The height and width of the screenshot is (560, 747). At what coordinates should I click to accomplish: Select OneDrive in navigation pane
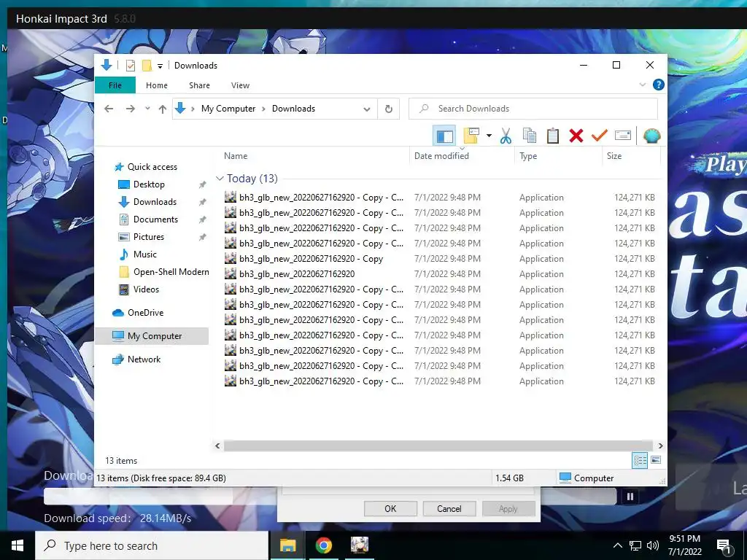[145, 313]
